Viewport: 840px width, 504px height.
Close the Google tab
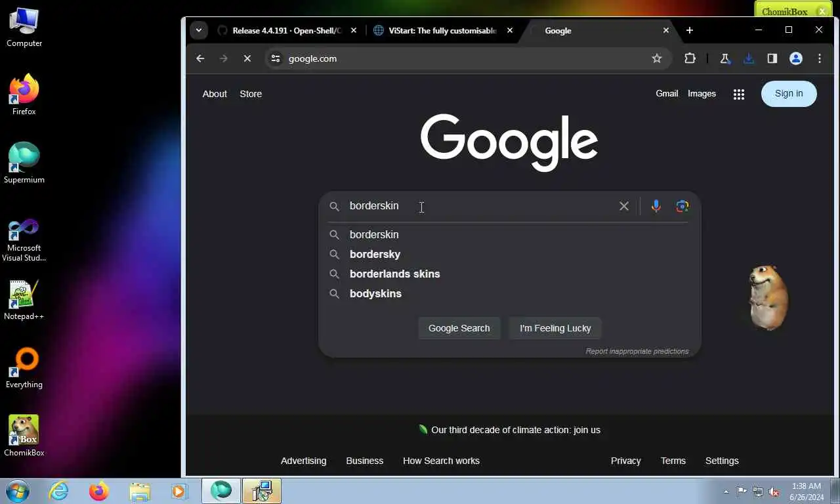[x=666, y=30]
